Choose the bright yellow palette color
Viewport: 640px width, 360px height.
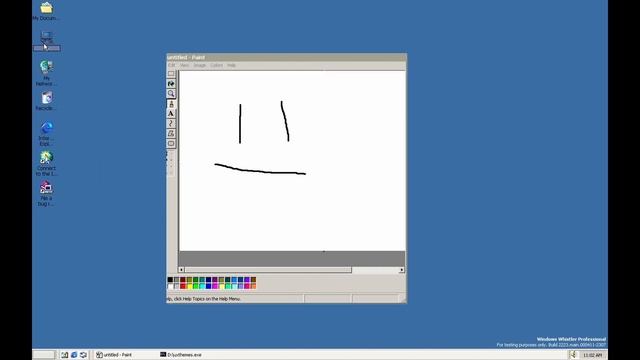point(189,286)
